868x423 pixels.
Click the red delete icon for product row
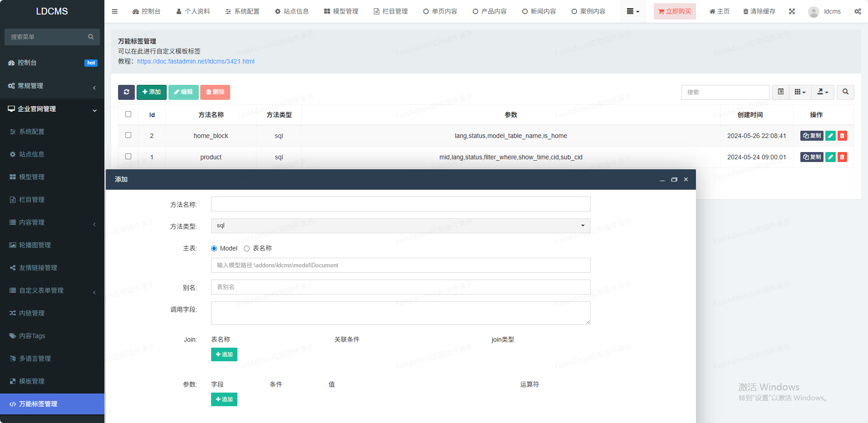(842, 157)
